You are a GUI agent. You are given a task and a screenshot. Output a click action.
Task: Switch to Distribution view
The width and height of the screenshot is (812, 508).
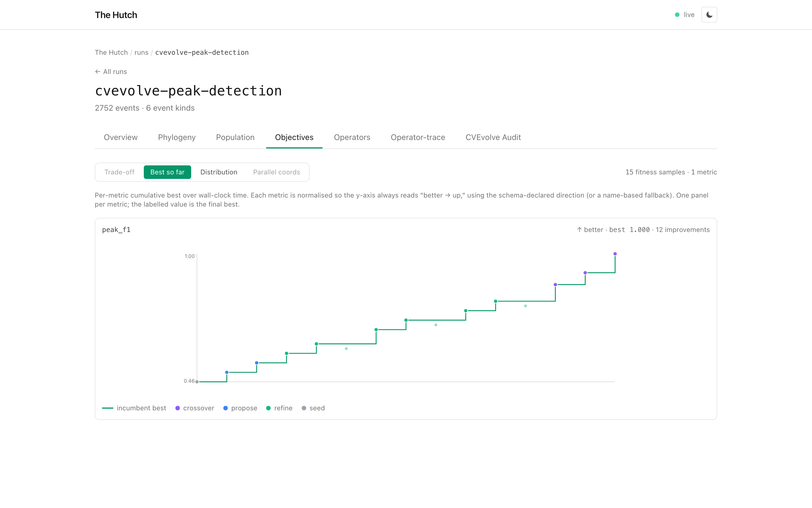(x=219, y=172)
